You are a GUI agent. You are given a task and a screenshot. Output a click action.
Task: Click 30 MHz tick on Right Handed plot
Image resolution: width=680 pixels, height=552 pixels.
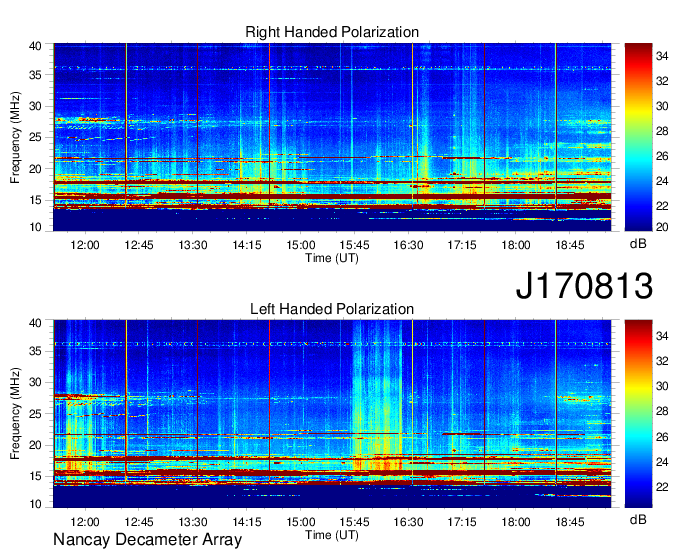[x=35, y=106]
